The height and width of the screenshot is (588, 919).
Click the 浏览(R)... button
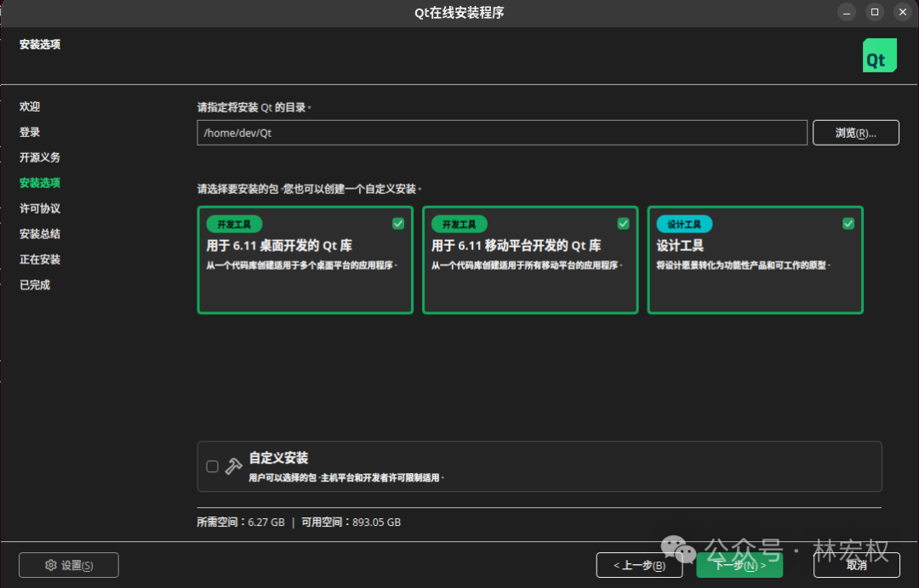[x=855, y=133]
